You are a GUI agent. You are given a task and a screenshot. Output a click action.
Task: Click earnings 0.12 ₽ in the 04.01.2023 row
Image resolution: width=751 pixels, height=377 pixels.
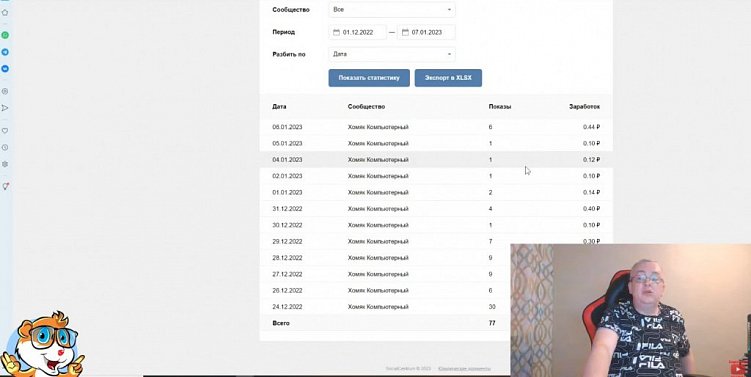coord(592,160)
